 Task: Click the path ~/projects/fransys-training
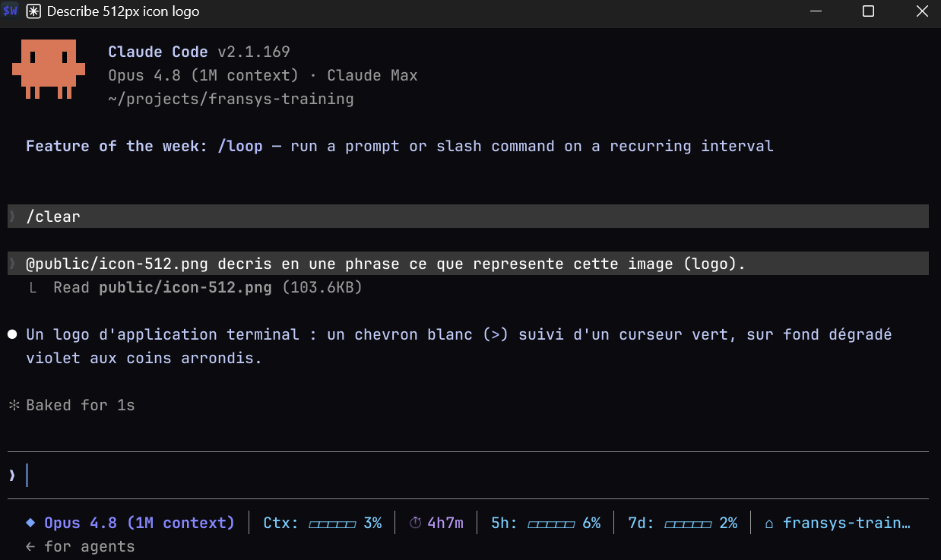pos(231,99)
